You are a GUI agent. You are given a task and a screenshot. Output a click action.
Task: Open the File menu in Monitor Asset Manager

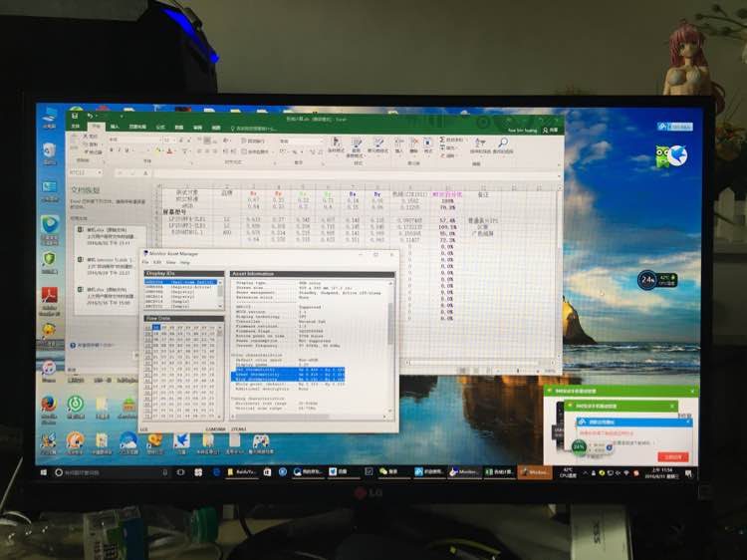(x=145, y=262)
